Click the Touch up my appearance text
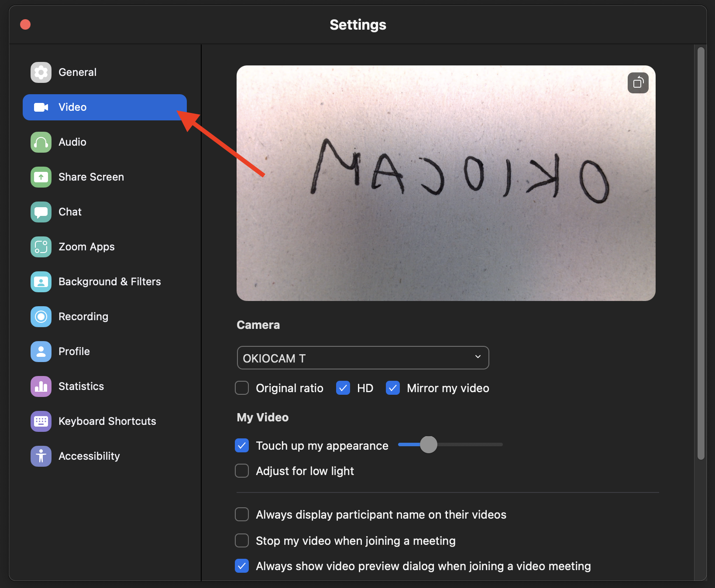Screen dimensions: 715x588 (x=322, y=446)
